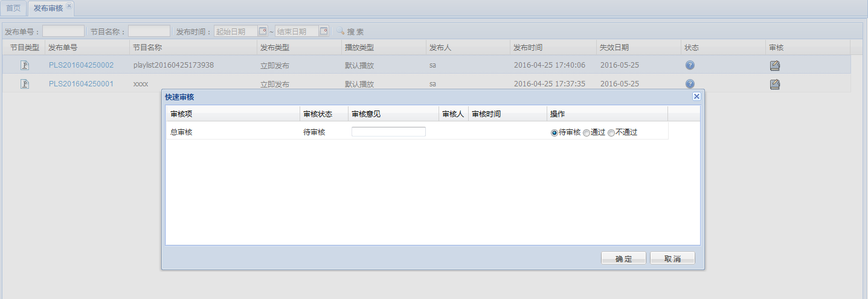
Task: Open the 结束日期 calendar picker
Action: [323, 31]
